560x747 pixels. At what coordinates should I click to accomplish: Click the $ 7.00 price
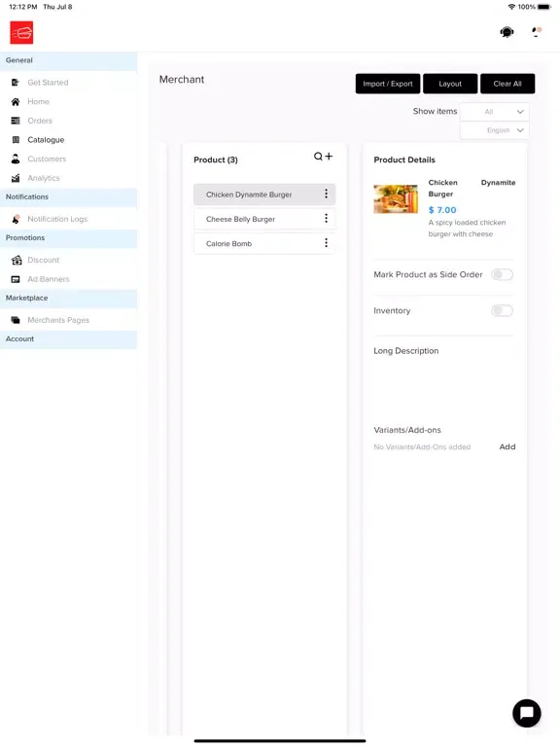[442, 210]
